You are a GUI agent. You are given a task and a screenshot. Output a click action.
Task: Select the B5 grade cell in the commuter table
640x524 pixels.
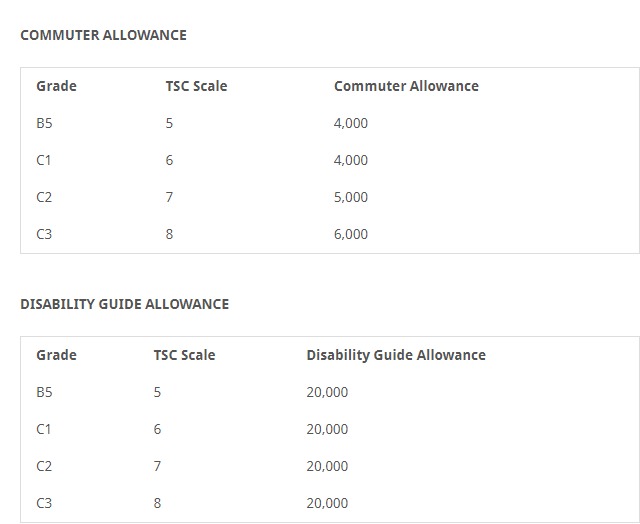pyautogui.click(x=44, y=123)
